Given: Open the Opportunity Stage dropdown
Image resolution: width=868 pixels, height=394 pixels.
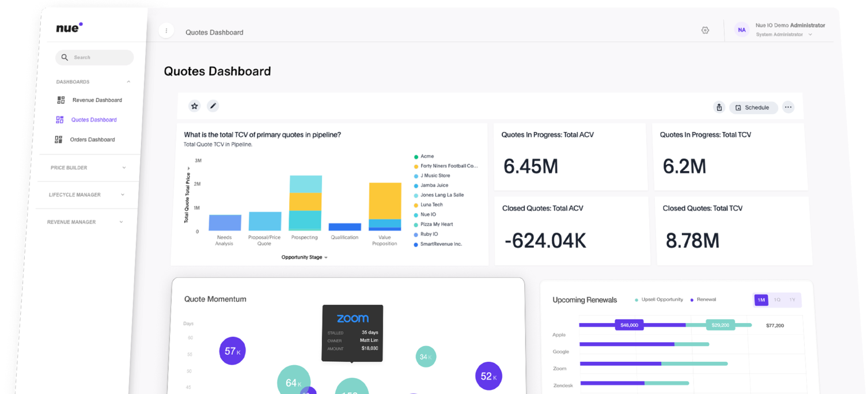Looking at the screenshot, I should coord(304,257).
